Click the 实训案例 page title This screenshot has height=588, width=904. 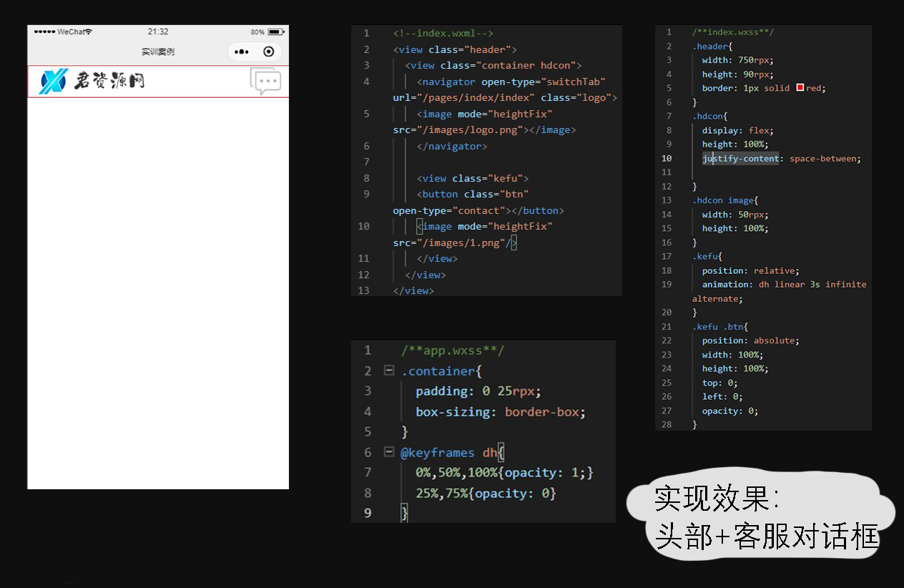(158, 52)
